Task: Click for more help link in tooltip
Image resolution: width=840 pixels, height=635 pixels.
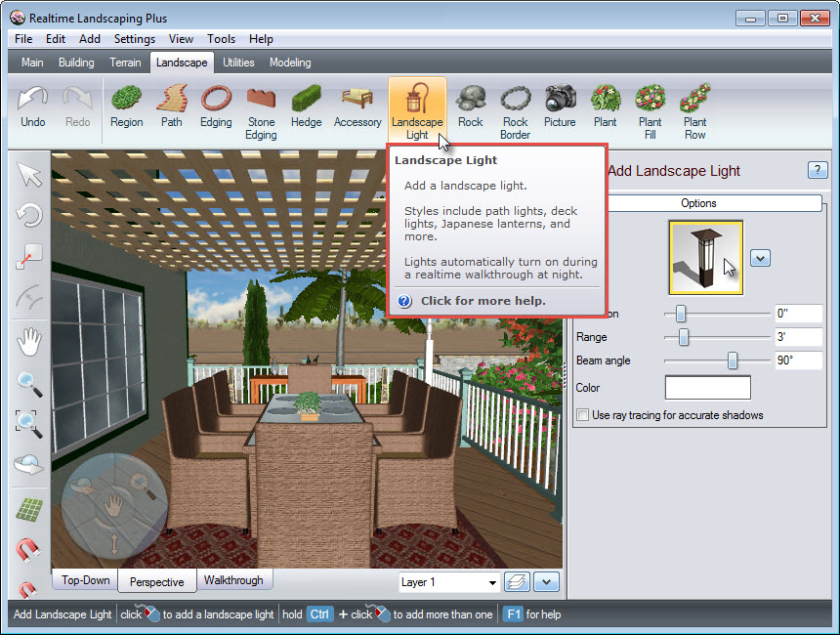Action: pyautogui.click(x=483, y=301)
